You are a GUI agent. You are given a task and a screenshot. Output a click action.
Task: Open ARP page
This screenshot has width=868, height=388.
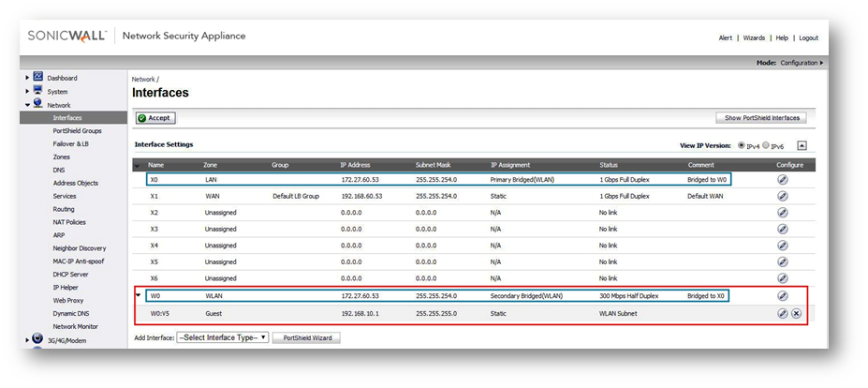(59, 235)
